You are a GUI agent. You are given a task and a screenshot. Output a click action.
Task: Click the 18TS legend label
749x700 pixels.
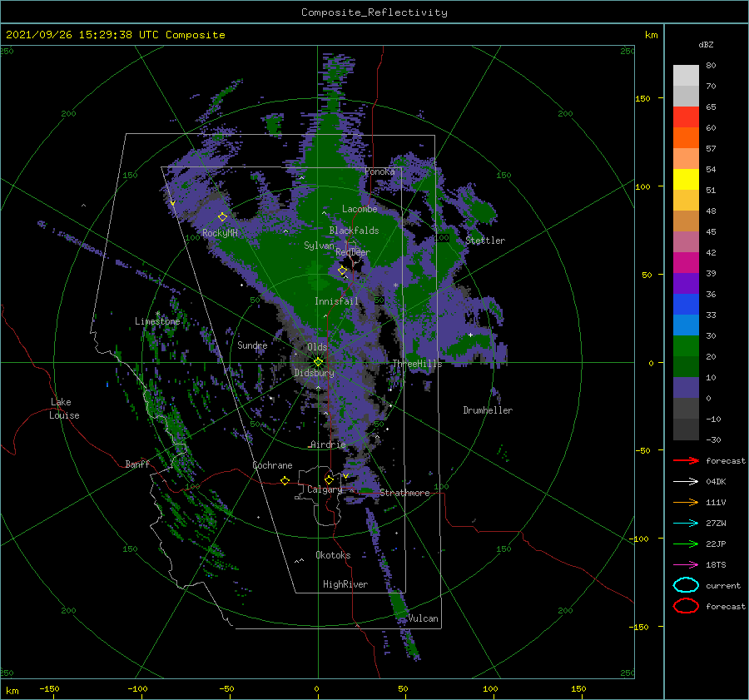(x=716, y=565)
